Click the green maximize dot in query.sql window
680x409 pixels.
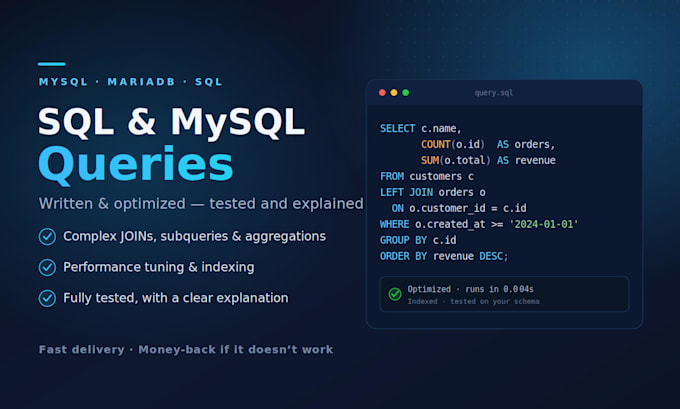click(405, 92)
